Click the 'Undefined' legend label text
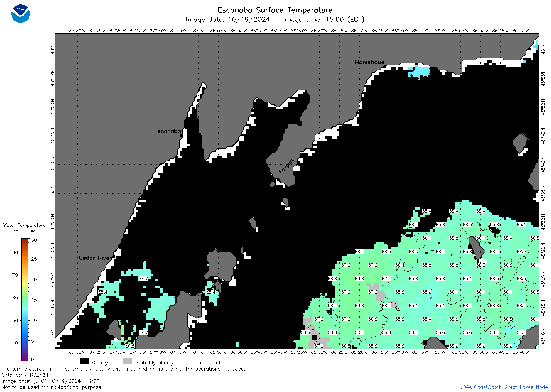 pyautogui.click(x=208, y=363)
